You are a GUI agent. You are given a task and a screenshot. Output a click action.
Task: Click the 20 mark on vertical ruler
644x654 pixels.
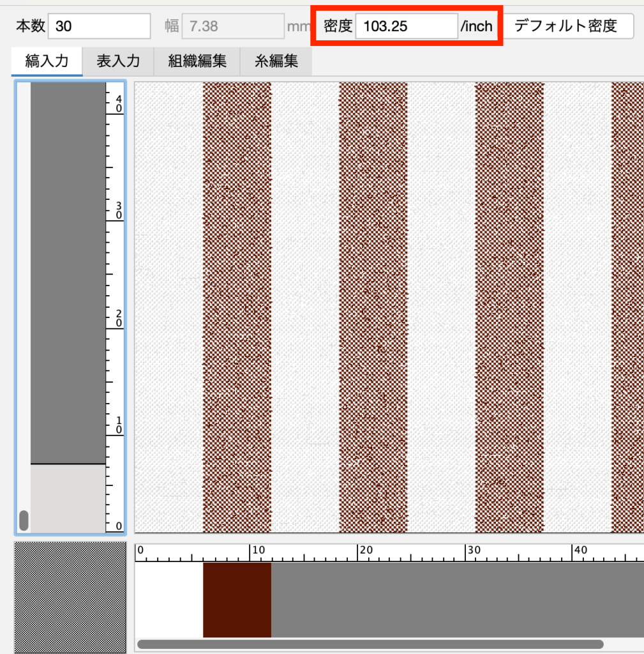(x=119, y=318)
